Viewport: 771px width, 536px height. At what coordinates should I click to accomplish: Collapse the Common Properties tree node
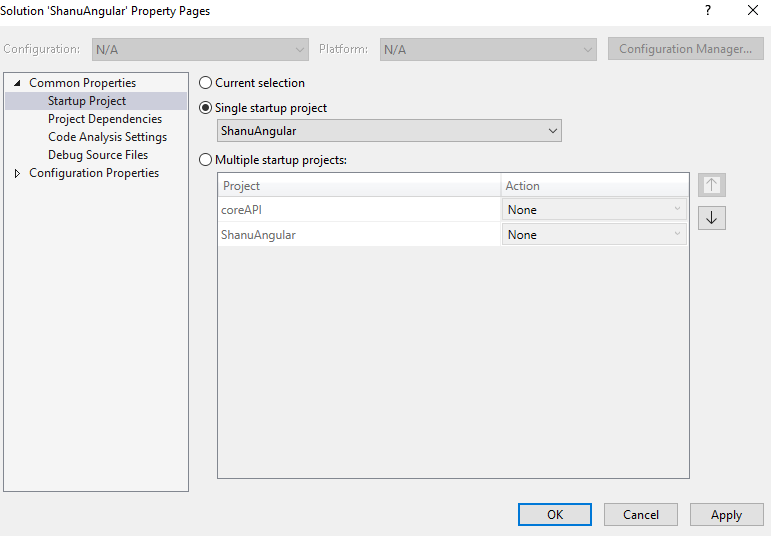[17, 83]
